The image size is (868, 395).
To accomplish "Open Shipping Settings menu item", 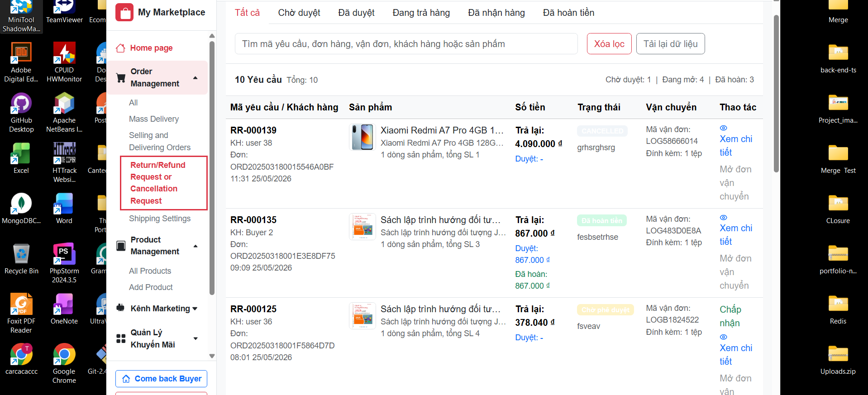I will point(160,219).
